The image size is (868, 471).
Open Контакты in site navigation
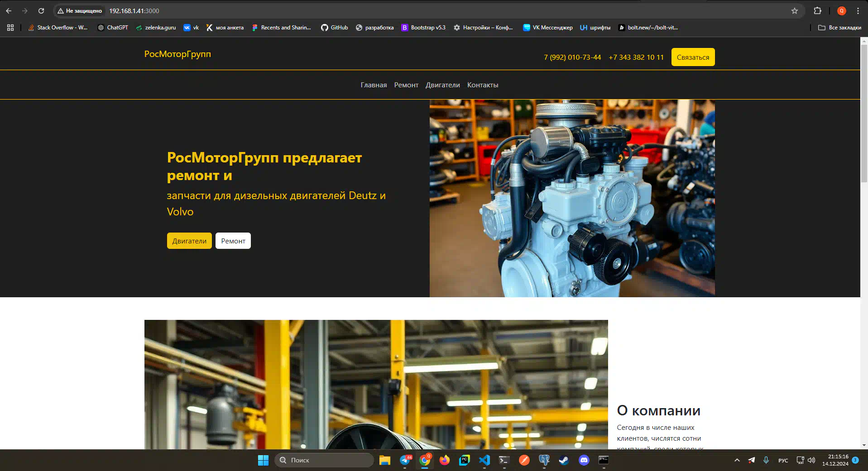(x=482, y=85)
